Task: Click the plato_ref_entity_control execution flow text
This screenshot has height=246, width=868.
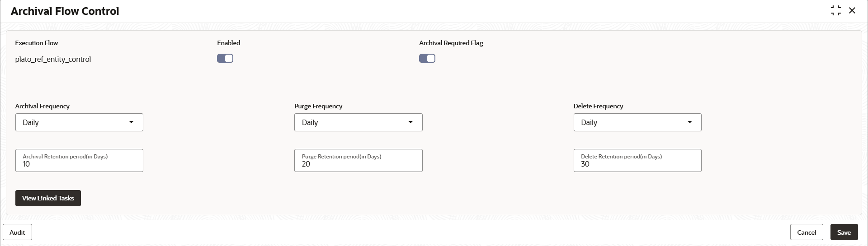Action: tap(53, 59)
